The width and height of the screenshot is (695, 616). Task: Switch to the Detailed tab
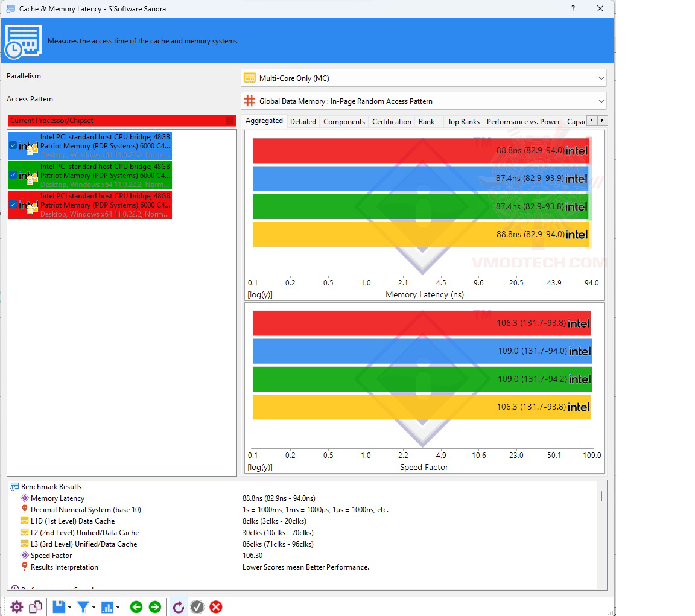point(303,121)
